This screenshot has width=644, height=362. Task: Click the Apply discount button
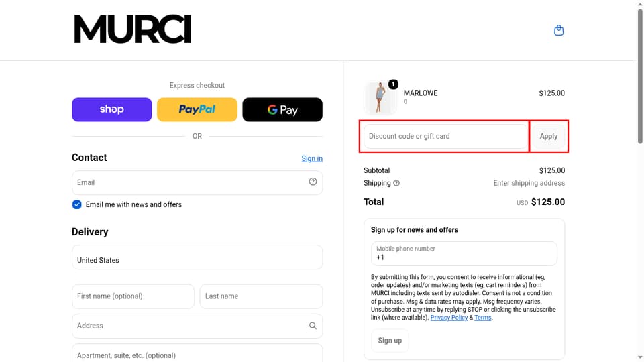(549, 136)
